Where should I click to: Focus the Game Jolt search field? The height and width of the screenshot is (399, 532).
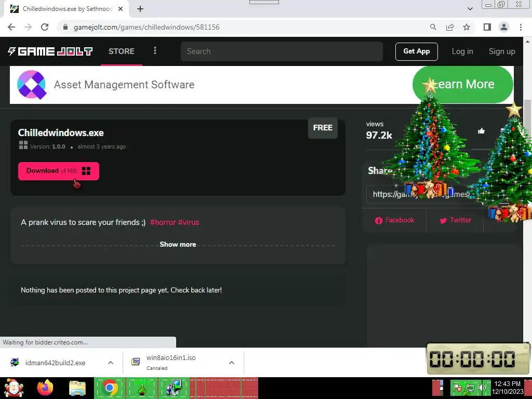tap(282, 51)
